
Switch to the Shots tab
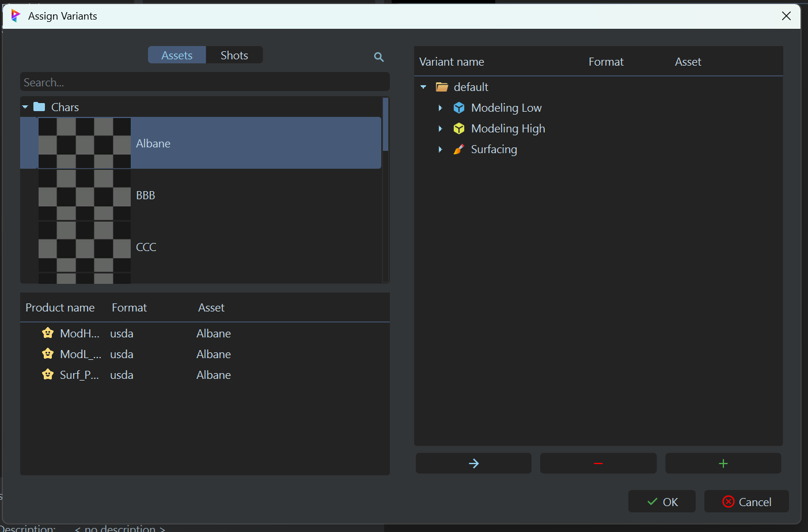pyautogui.click(x=234, y=55)
